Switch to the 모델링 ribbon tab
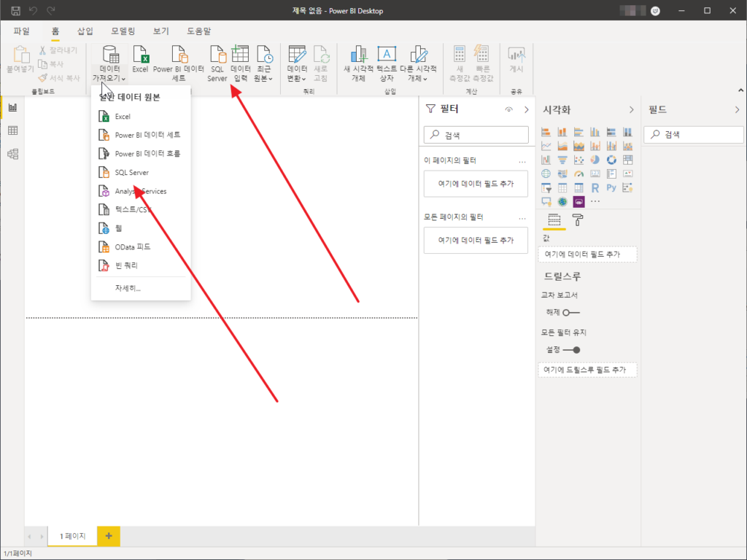Image resolution: width=747 pixels, height=560 pixels. point(123,31)
